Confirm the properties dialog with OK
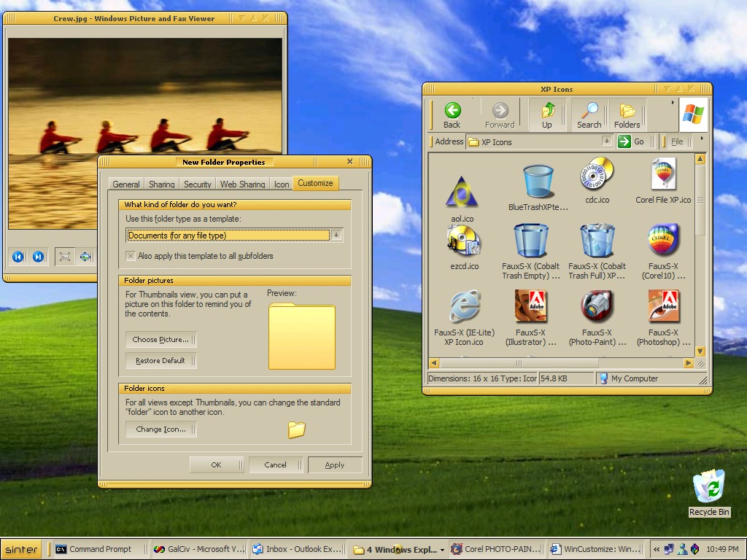The height and width of the screenshot is (560, 747). pos(216,464)
